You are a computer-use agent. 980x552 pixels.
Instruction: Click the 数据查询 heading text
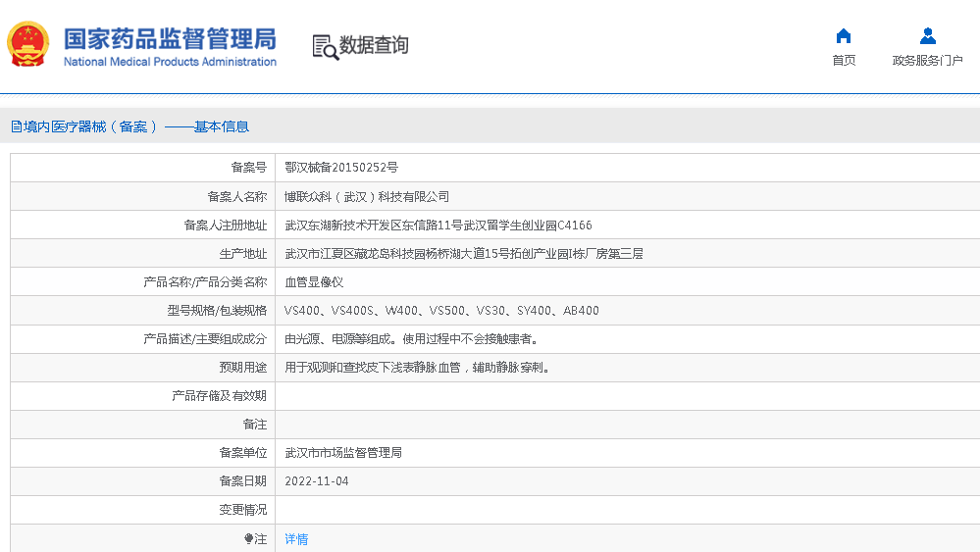coord(374,45)
